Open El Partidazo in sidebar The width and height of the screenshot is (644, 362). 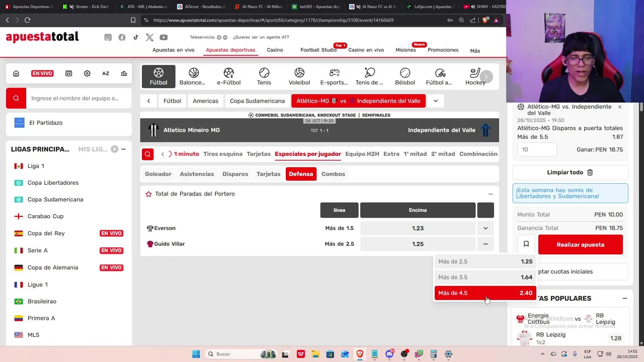point(69,123)
